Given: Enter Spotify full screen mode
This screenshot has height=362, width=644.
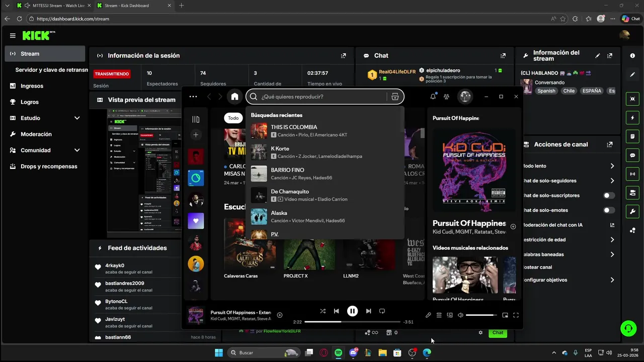Looking at the screenshot, I should pyautogui.click(x=516, y=315).
